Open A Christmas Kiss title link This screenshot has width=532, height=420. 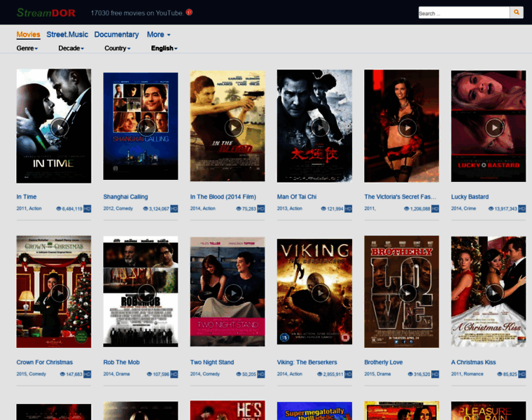point(473,363)
